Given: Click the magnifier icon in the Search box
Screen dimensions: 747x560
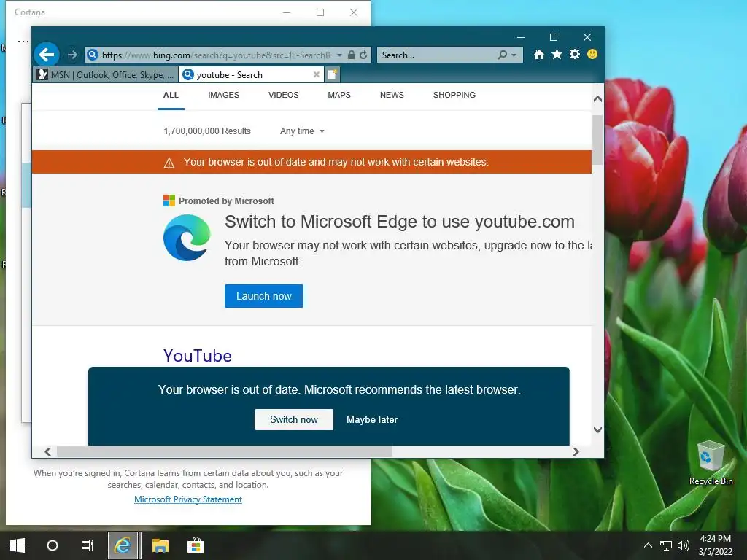Looking at the screenshot, I should pyautogui.click(x=502, y=55).
